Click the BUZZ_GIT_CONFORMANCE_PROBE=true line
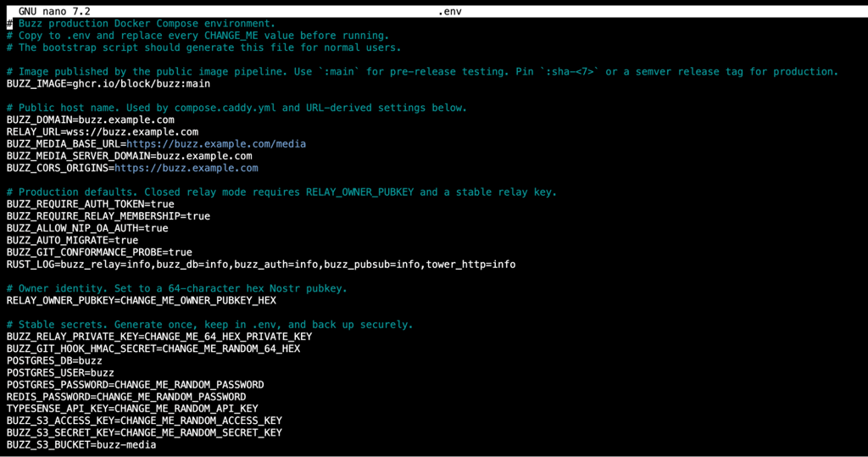This screenshot has width=868, height=457. pyautogui.click(x=100, y=252)
